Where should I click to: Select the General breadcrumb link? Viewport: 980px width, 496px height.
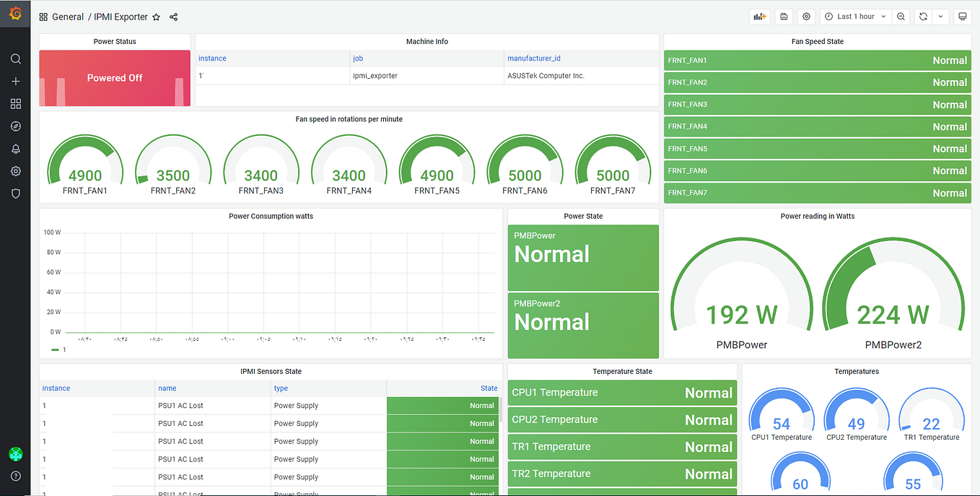pyautogui.click(x=68, y=17)
